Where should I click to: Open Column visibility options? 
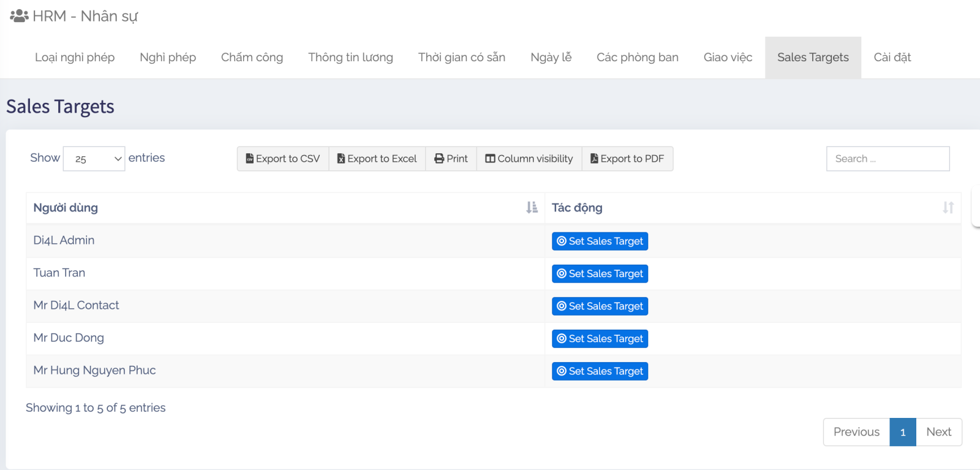pos(529,159)
